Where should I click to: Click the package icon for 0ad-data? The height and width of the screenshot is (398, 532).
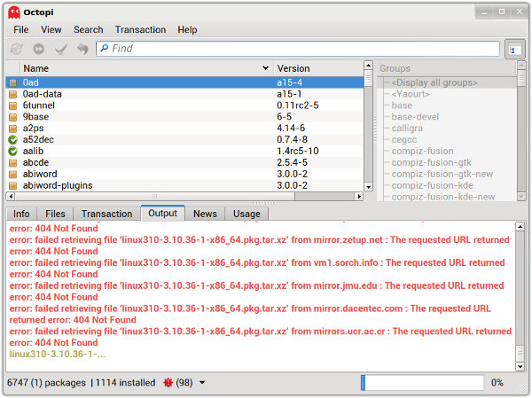(13, 94)
